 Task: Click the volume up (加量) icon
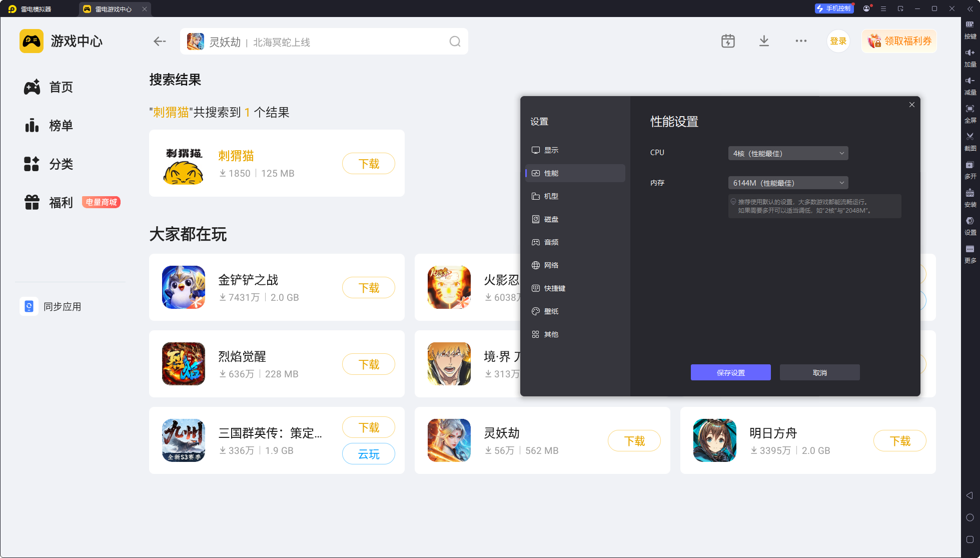pyautogui.click(x=969, y=53)
